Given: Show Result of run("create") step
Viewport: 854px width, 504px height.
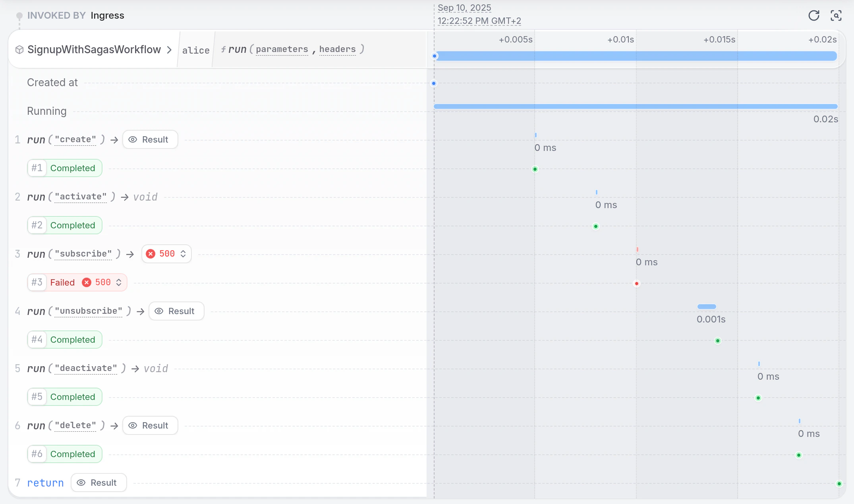Looking at the screenshot, I should (x=150, y=139).
